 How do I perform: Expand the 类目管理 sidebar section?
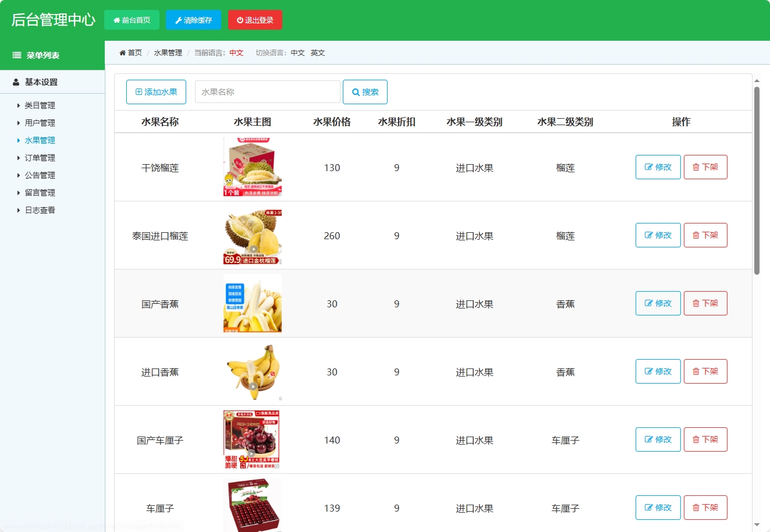tap(40, 105)
